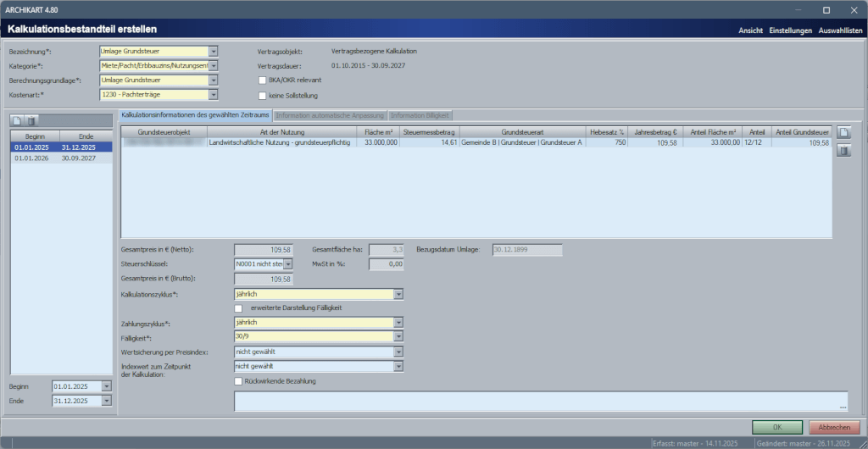Open Kalkulationszyklus dropdown
The height and width of the screenshot is (449, 868).
point(398,294)
